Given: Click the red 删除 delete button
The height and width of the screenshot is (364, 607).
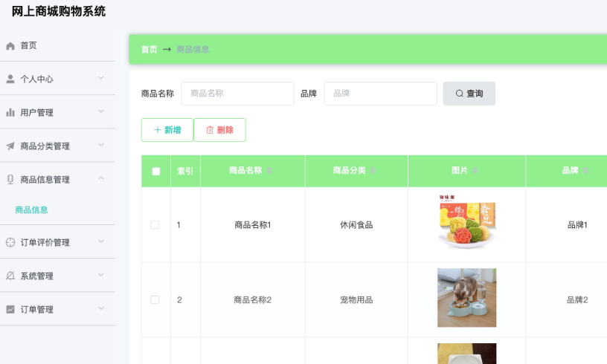Looking at the screenshot, I should [x=219, y=130].
